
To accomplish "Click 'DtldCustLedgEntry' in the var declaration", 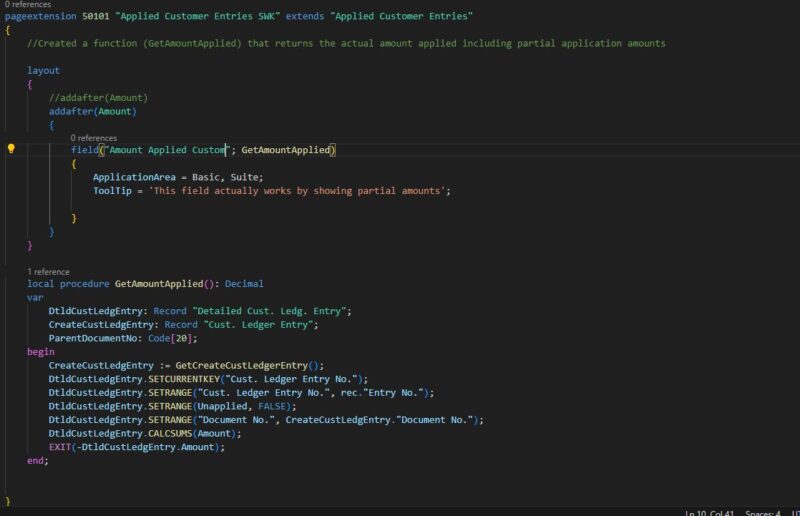I will tap(97, 311).
